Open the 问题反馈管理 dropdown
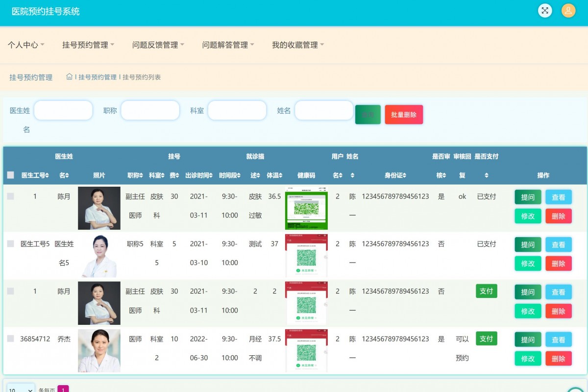 (x=156, y=44)
